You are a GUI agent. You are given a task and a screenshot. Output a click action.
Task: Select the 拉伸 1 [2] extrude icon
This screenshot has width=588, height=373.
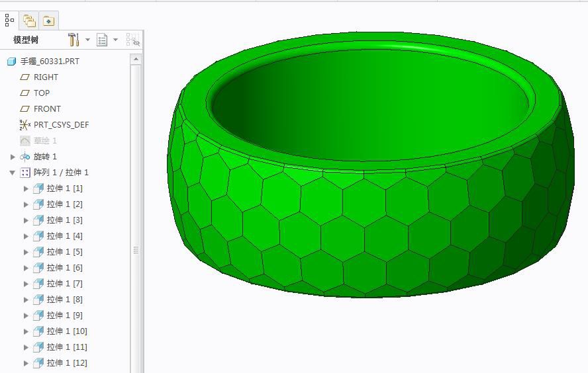(x=38, y=204)
